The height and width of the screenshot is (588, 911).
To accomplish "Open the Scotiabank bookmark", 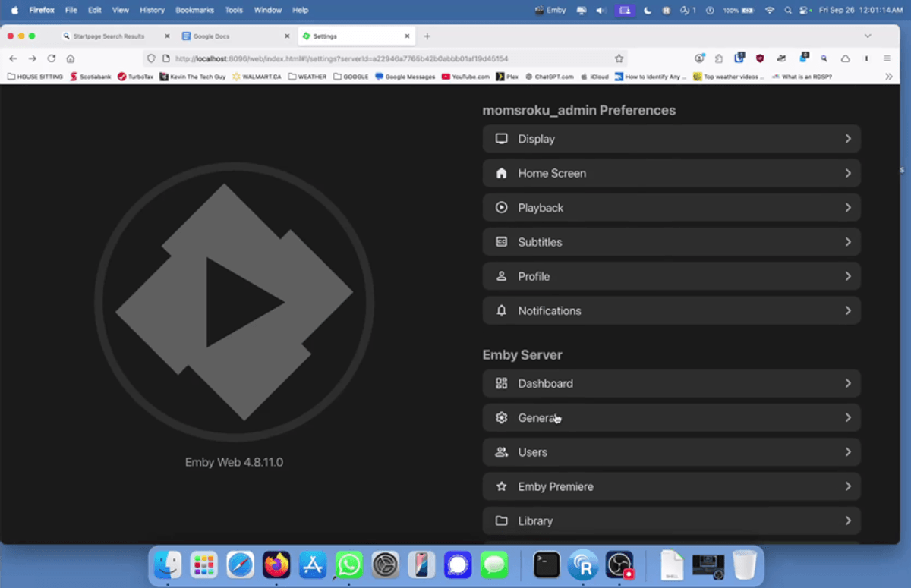I will 90,77.
